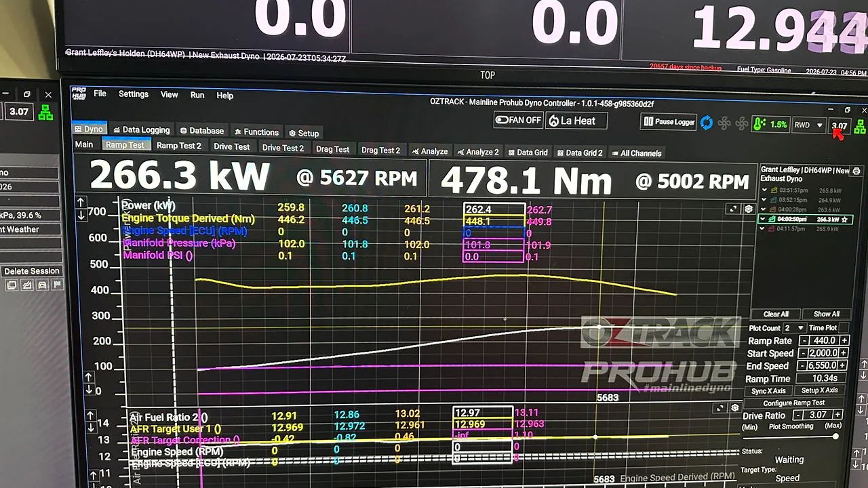Viewport: 868px width, 488px height.
Task: Expand the 03:52:15pm run entry
Action: tap(765, 200)
